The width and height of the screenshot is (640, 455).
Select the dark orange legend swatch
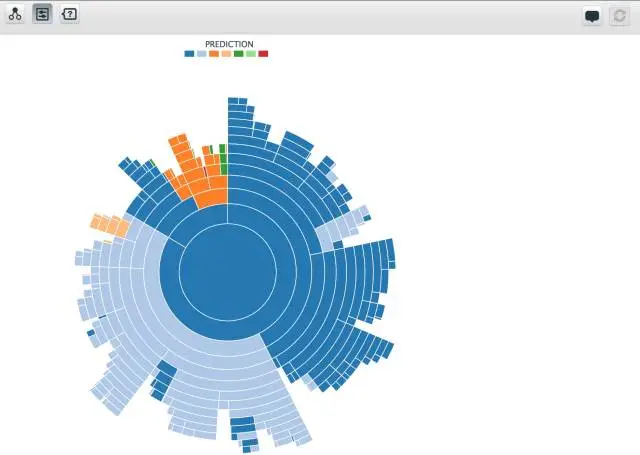[214, 53]
